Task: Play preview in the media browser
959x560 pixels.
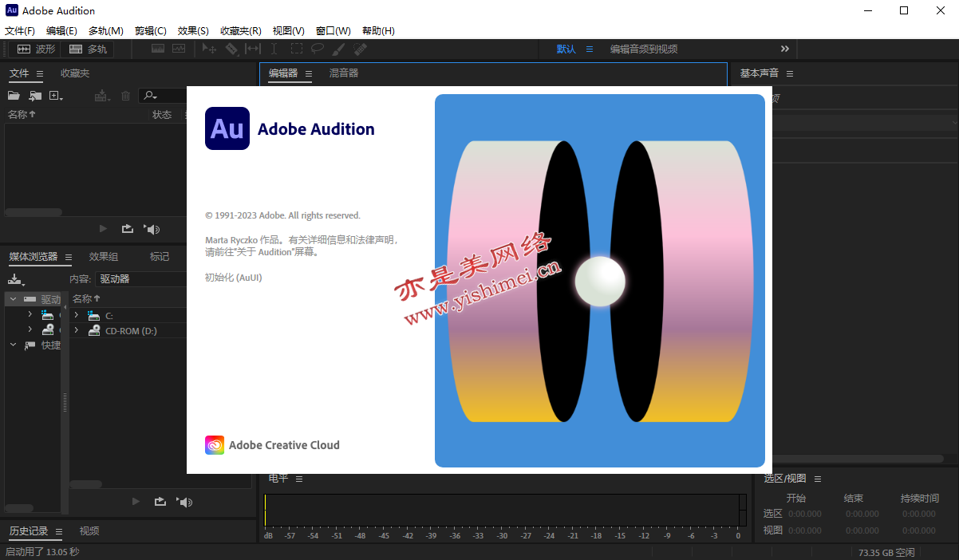Action: point(136,502)
